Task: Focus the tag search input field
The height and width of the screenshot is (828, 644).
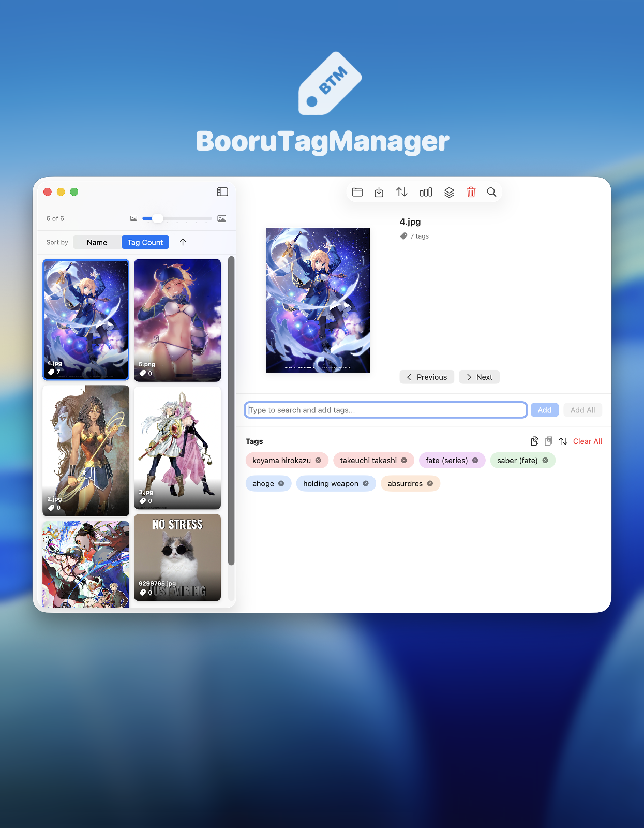Action: pos(386,410)
